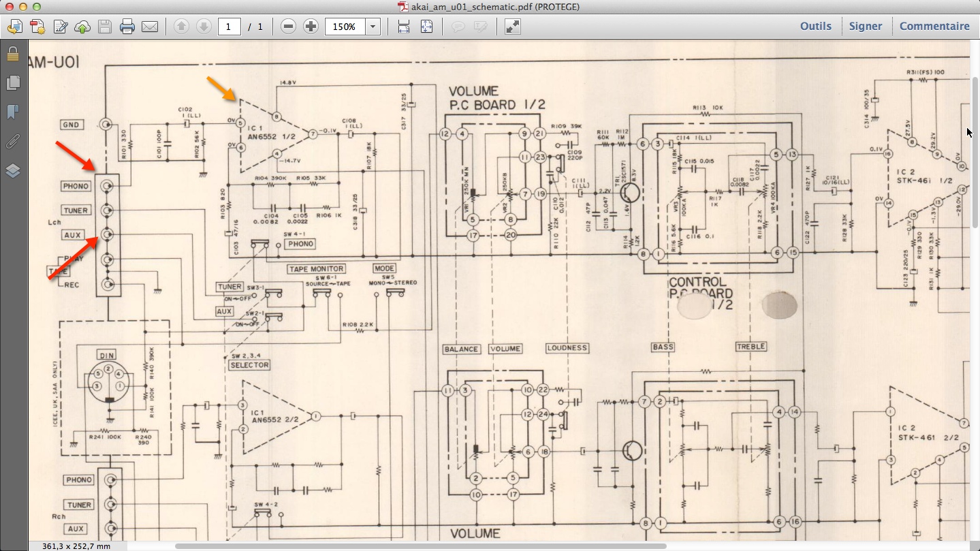Click the AM-U01 model heading
This screenshot has width=980, height=551.
[x=54, y=63]
